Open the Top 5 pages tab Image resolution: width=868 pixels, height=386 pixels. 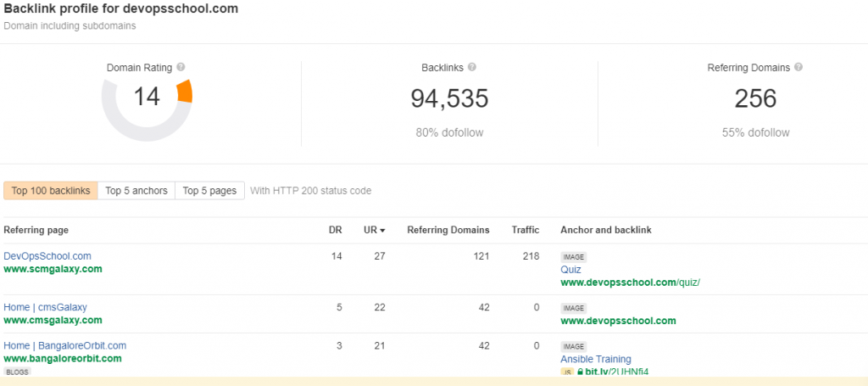pyautogui.click(x=210, y=191)
